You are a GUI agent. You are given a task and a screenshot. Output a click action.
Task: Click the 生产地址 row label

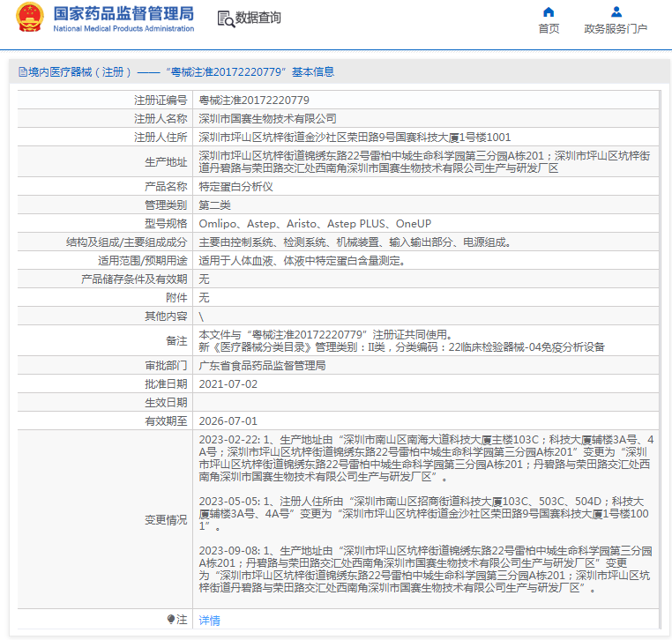166,162
